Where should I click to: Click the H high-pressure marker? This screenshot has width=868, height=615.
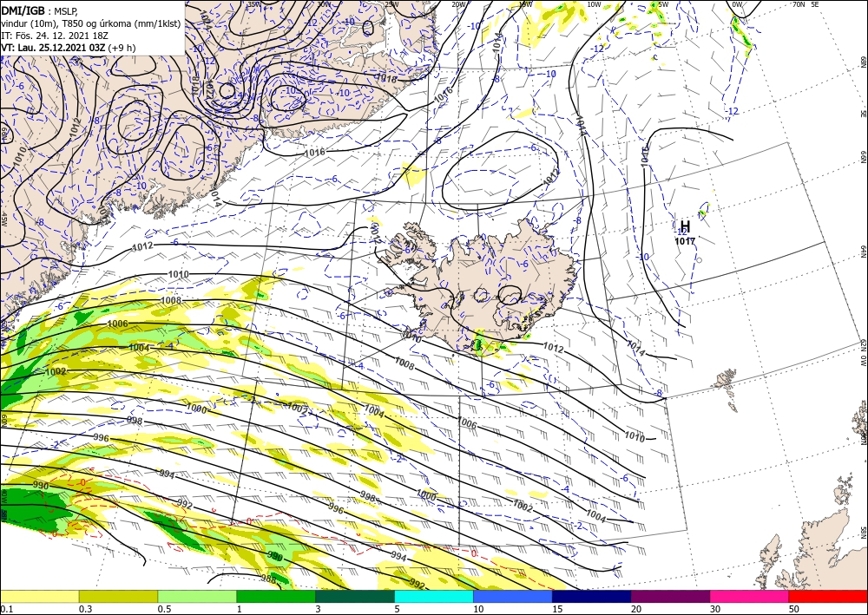click(x=686, y=226)
